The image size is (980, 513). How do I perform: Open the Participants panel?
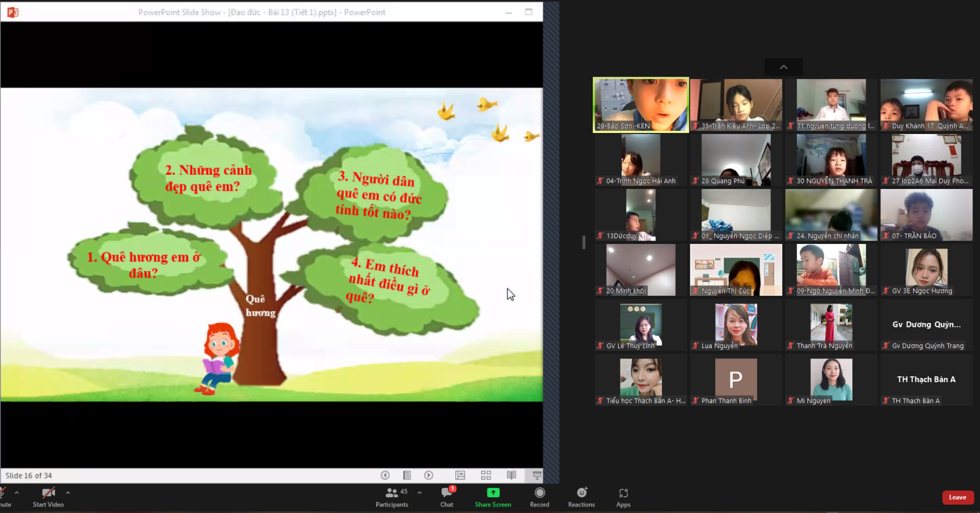(391, 497)
